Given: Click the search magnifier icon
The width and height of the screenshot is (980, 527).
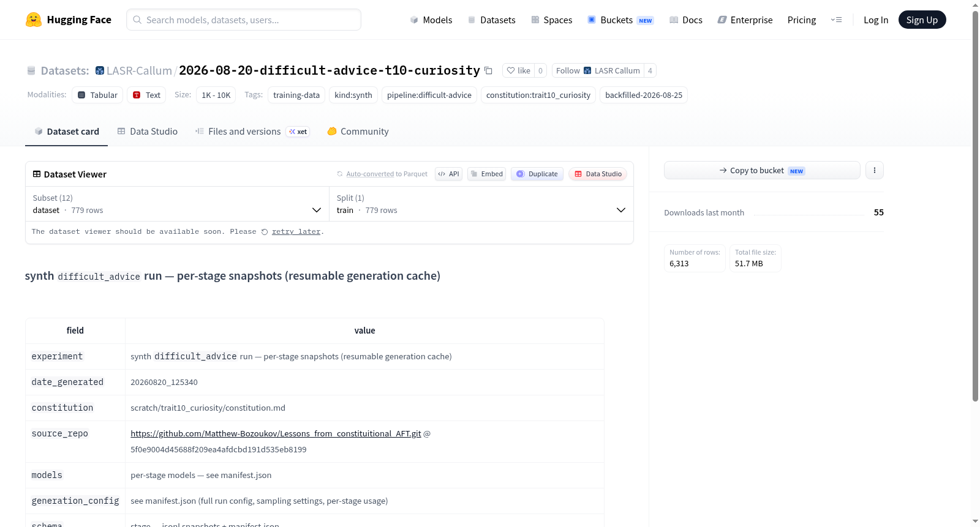Looking at the screenshot, I should [x=137, y=20].
